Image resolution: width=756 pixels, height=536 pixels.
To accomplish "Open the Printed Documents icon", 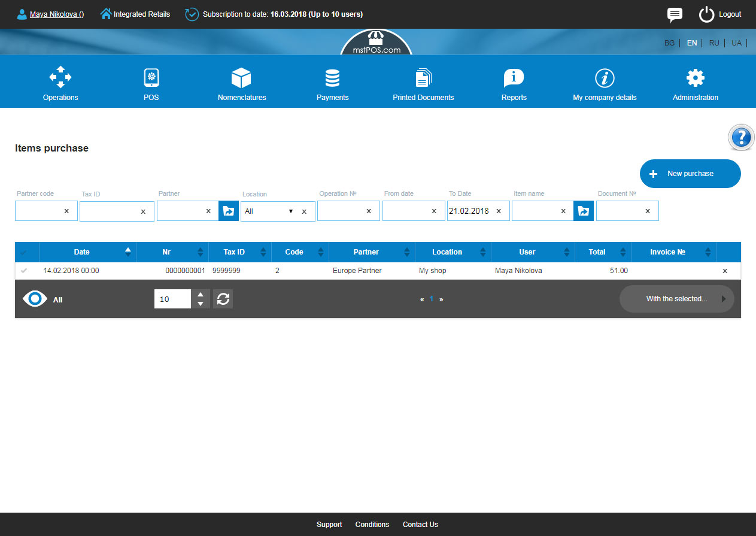I will pos(423,78).
